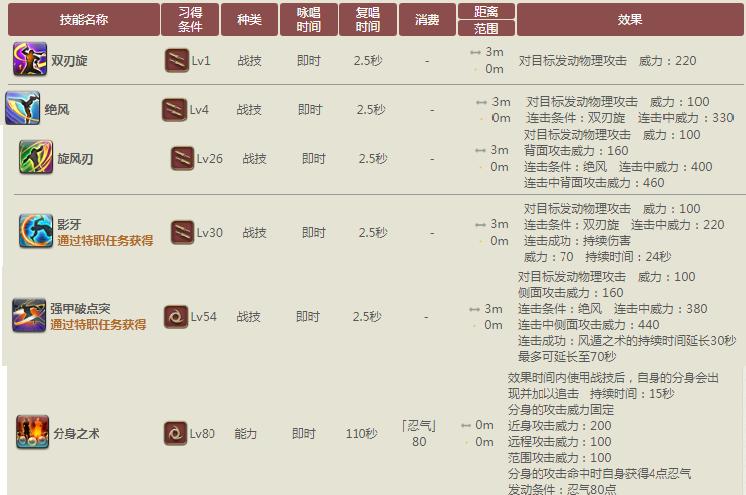The image size is (746, 495).
Task: Click the 绝风 skill icon
Action: coord(23,108)
